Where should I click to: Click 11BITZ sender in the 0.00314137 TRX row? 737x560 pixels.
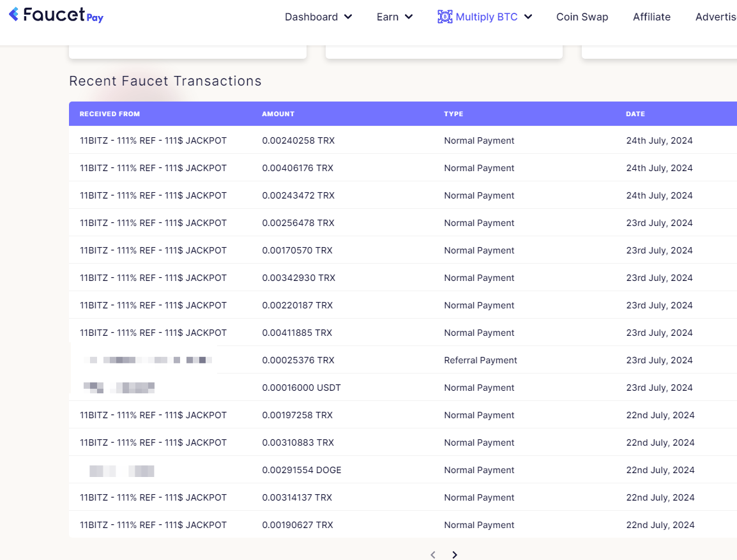click(x=153, y=497)
